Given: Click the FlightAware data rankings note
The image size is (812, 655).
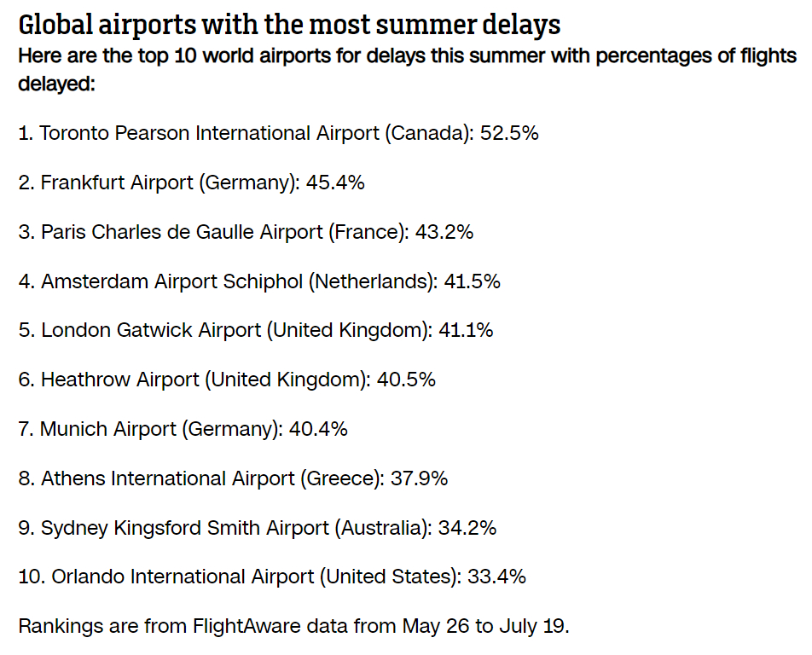Looking at the screenshot, I should tap(293, 626).
